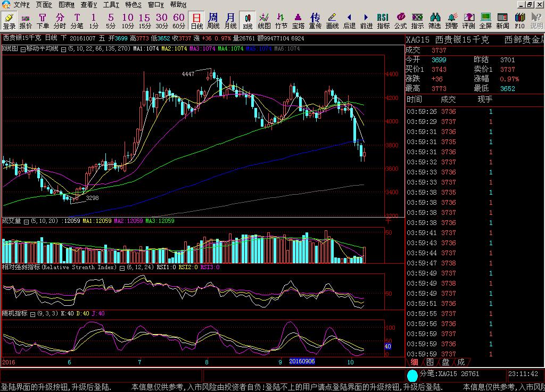Switch to 线图 line chart type
Screen dimensions: 545x392
(264, 21)
